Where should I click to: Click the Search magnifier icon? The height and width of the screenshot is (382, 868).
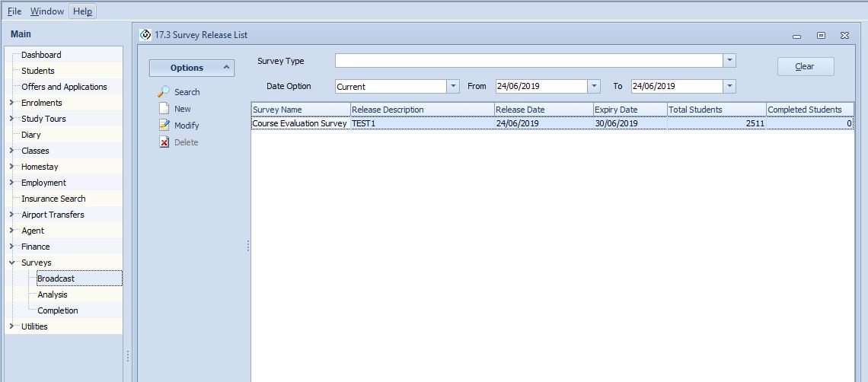164,92
